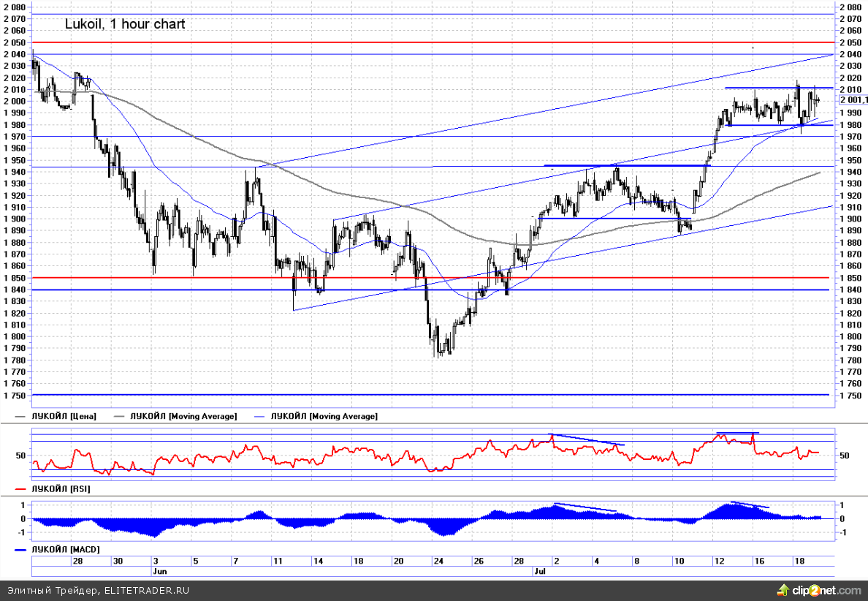Screen dimensions: 868x601
Task: Click the 2 080 label on right price axis
Action: click(x=853, y=7)
